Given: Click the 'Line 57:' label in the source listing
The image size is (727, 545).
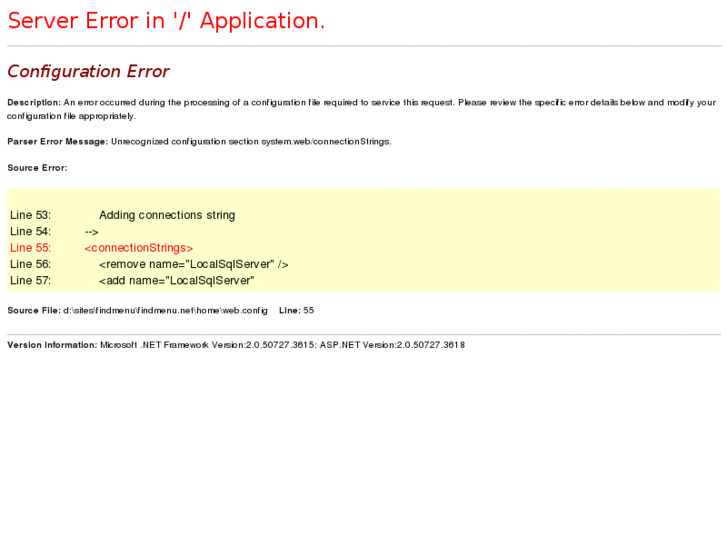Looking at the screenshot, I should pyautogui.click(x=30, y=281).
